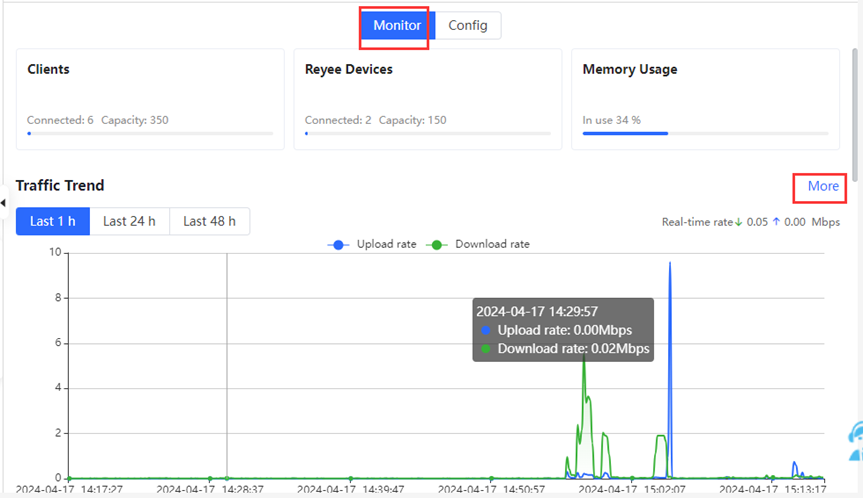Open the Clients card

click(x=150, y=99)
